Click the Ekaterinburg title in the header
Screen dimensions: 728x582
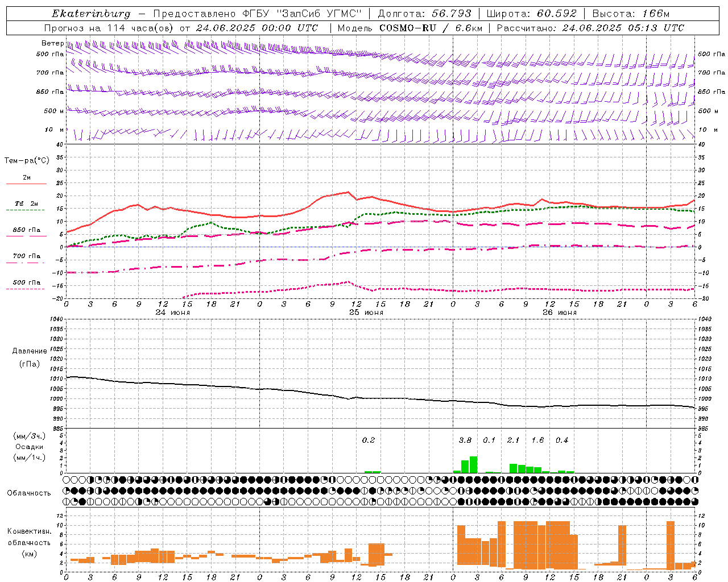point(91,14)
